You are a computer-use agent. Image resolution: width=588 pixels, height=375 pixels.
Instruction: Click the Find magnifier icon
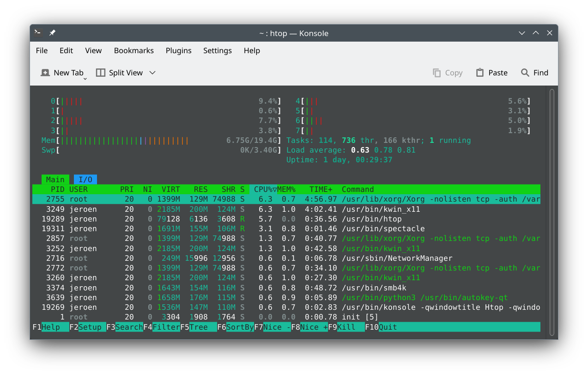point(525,73)
